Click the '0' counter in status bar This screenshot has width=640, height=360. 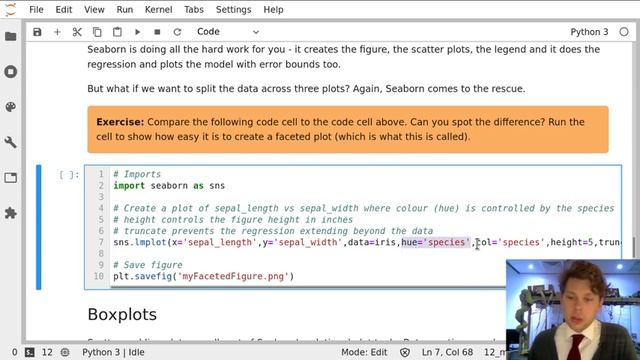tap(15, 352)
